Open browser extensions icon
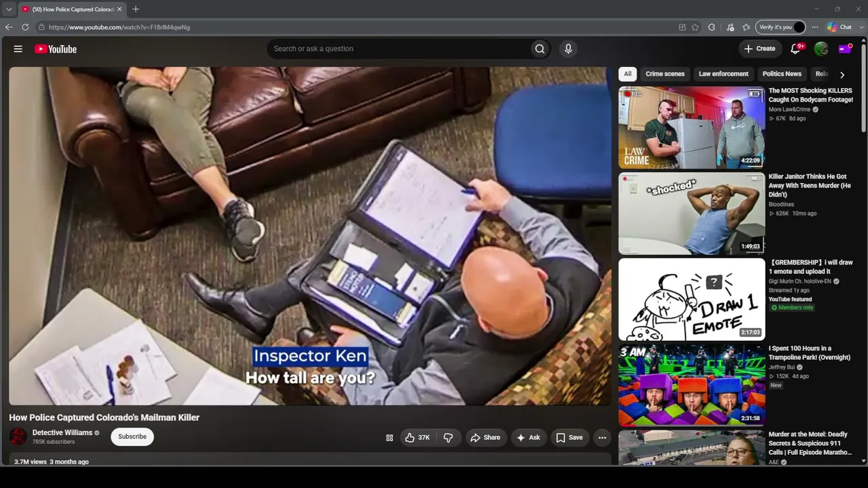 [711, 27]
